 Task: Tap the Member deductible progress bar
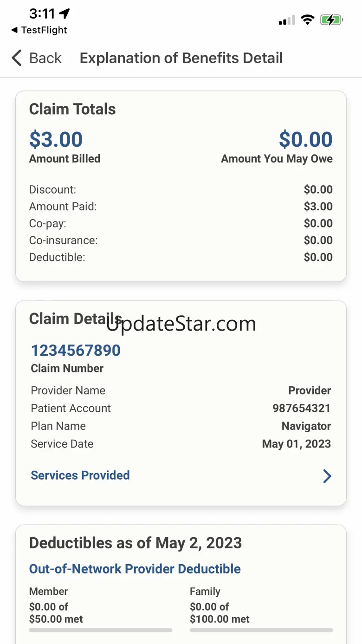(x=100, y=630)
